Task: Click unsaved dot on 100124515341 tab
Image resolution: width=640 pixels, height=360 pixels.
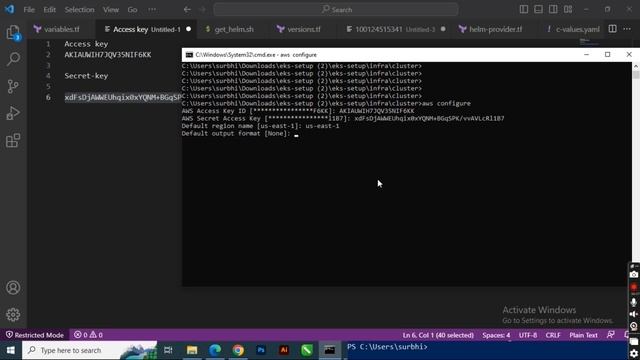Action: 443,29
